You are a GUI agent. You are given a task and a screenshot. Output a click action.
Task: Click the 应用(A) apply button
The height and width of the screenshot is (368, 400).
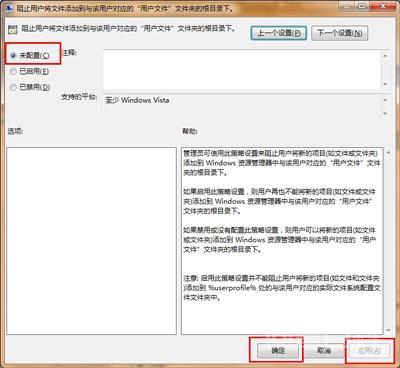[369, 350]
